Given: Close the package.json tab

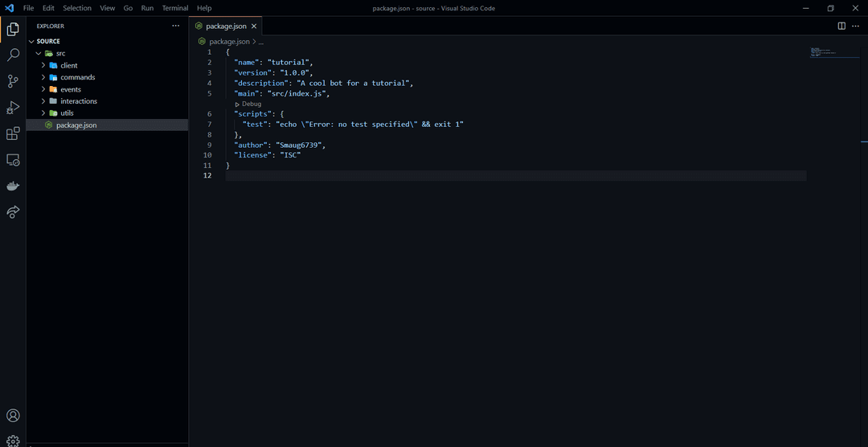Looking at the screenshot, I should point(254,26).
